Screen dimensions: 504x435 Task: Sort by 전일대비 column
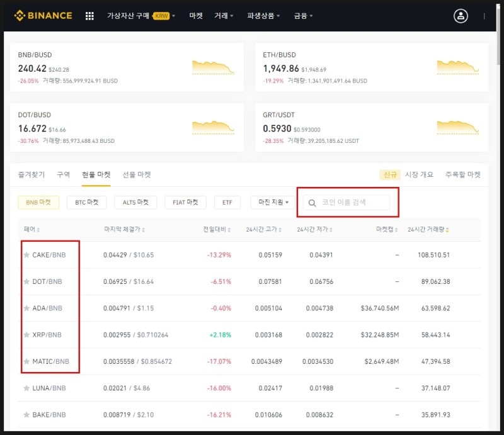pyautogui.click(x=217, y=229)
